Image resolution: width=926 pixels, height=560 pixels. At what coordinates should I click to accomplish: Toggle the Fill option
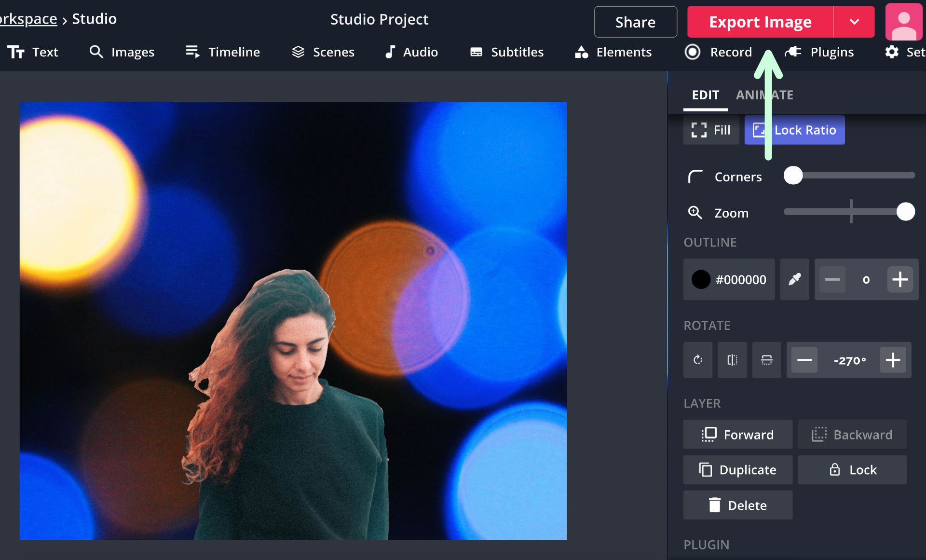pos(711,130)
